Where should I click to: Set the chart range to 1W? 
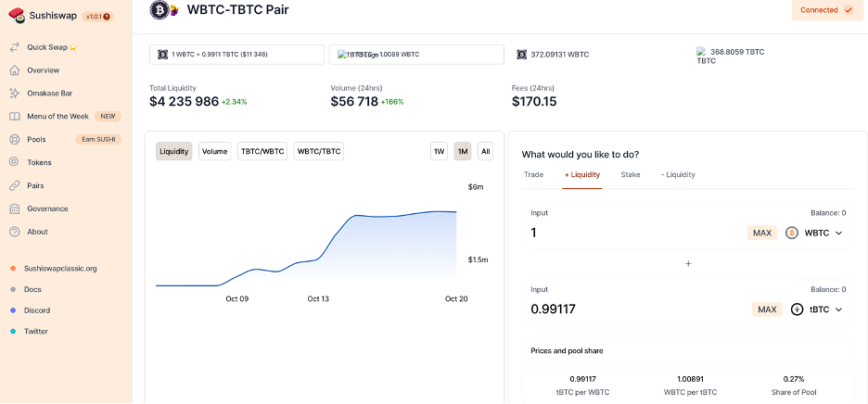[439, 151]
